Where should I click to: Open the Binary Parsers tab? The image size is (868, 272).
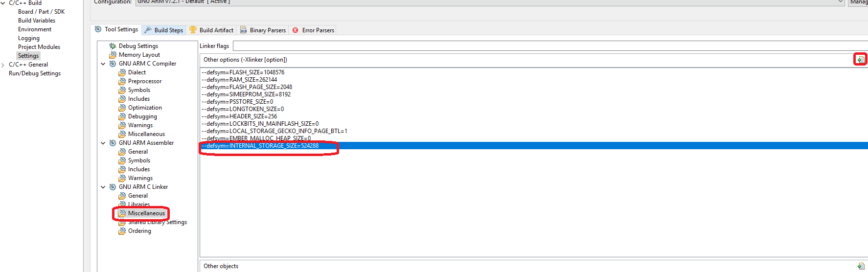tap(263, 30)
